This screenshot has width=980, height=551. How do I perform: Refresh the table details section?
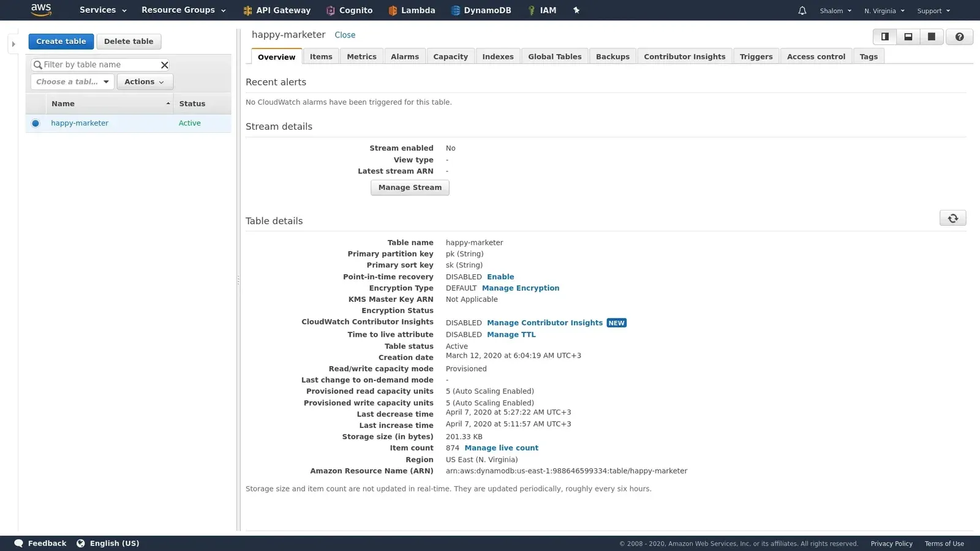[x=953, y=219]
